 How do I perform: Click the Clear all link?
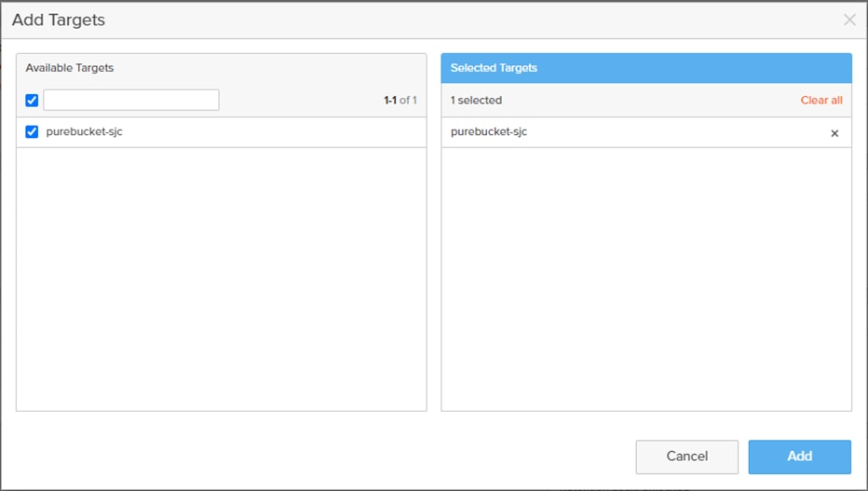(x=821, y=101)
